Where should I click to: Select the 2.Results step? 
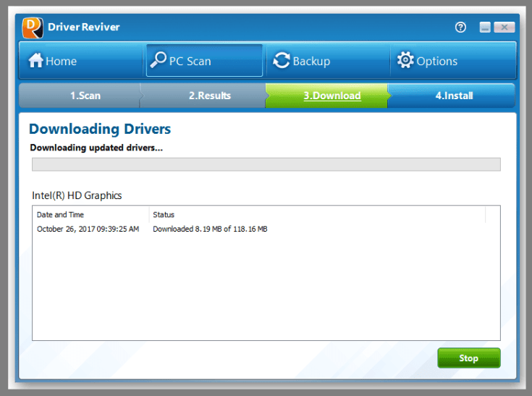tap(203, 96)
